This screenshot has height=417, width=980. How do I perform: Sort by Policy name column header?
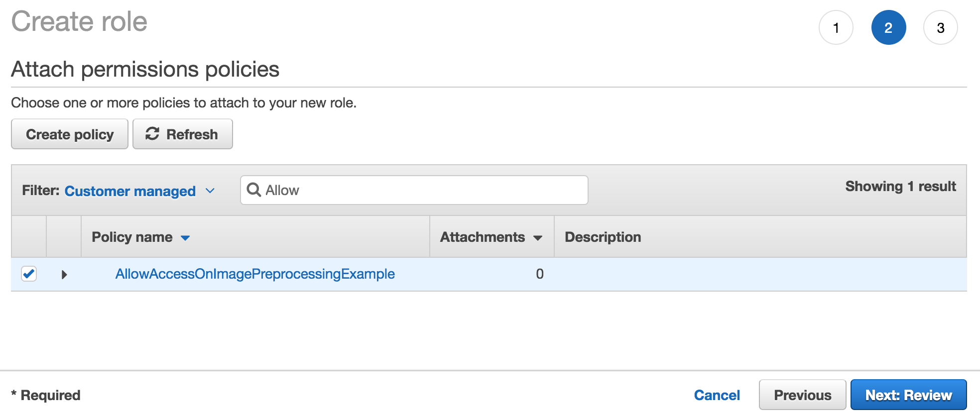tap(132, 237)
